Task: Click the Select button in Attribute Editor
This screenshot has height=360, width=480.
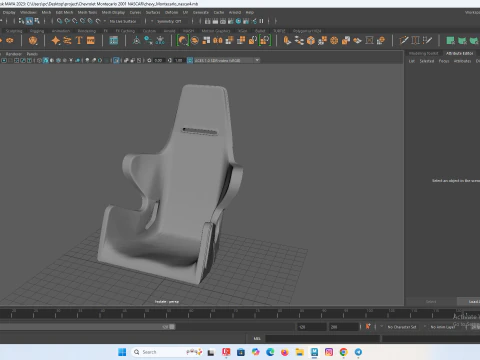Action: point(431,302)
